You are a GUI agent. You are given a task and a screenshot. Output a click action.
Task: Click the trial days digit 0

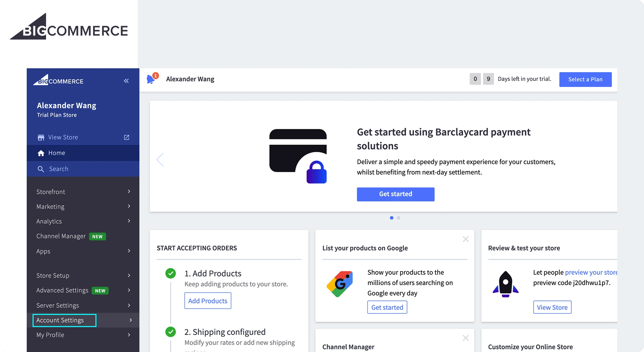pos(475,79)
